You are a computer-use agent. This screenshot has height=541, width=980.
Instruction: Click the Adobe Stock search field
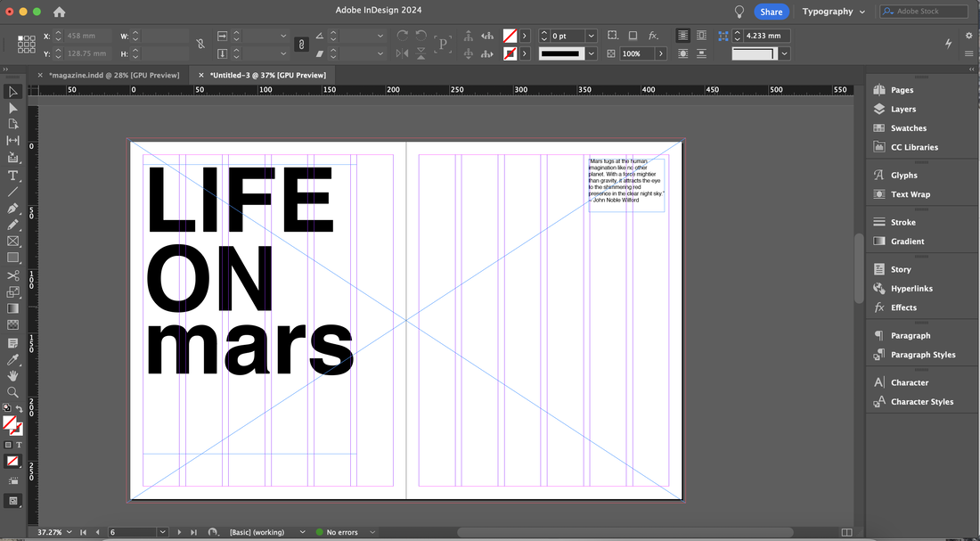pos(925,12)
